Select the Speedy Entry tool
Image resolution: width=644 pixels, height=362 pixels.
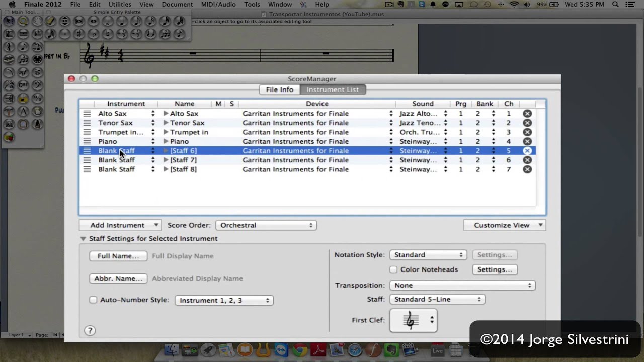[x=37, y=47]
